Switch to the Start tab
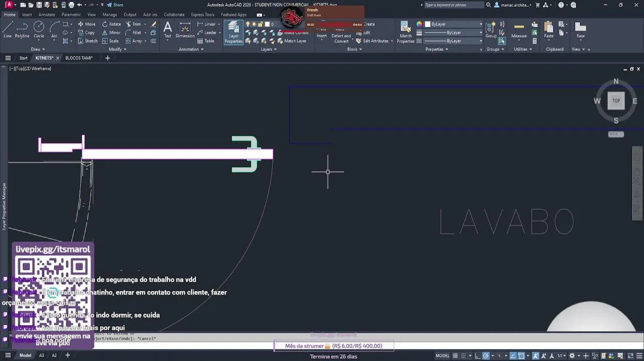Viewport: 644px width, 361px height. tap(23, 58)
